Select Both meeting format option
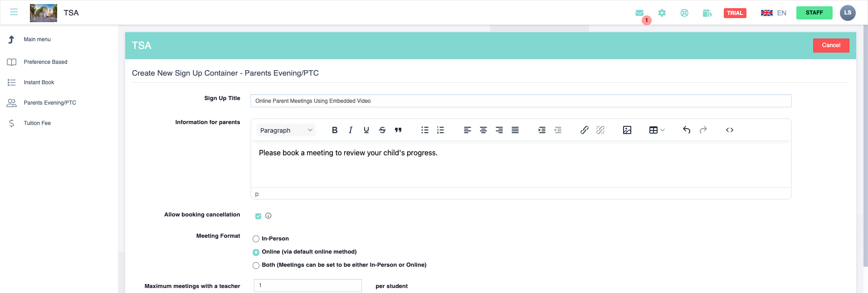The image size is (868, 293). pos(256,265)
